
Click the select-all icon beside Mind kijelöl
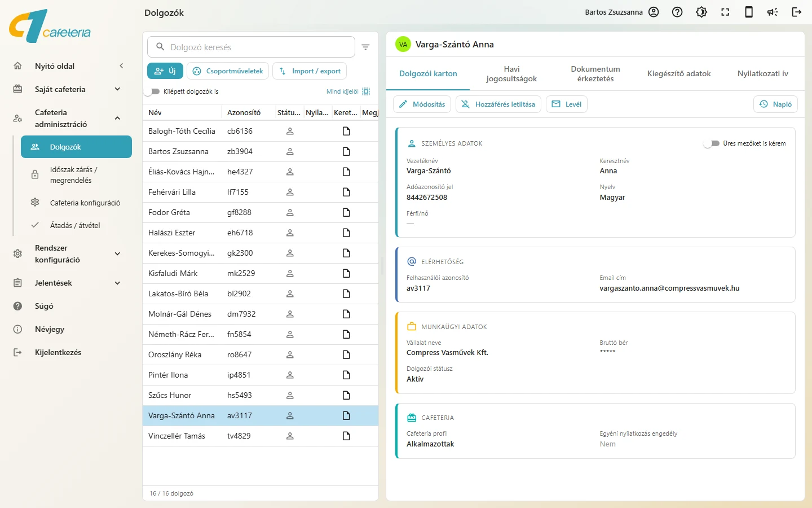[366, 91]
